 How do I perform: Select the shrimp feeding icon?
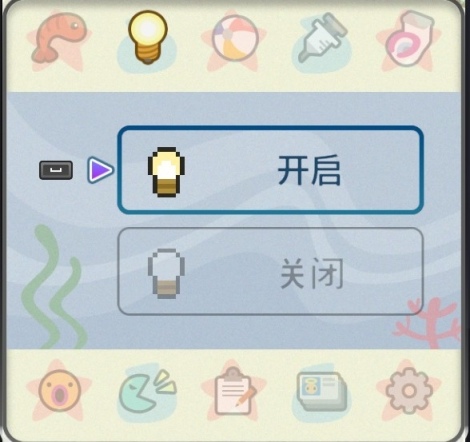click(59, 37)
